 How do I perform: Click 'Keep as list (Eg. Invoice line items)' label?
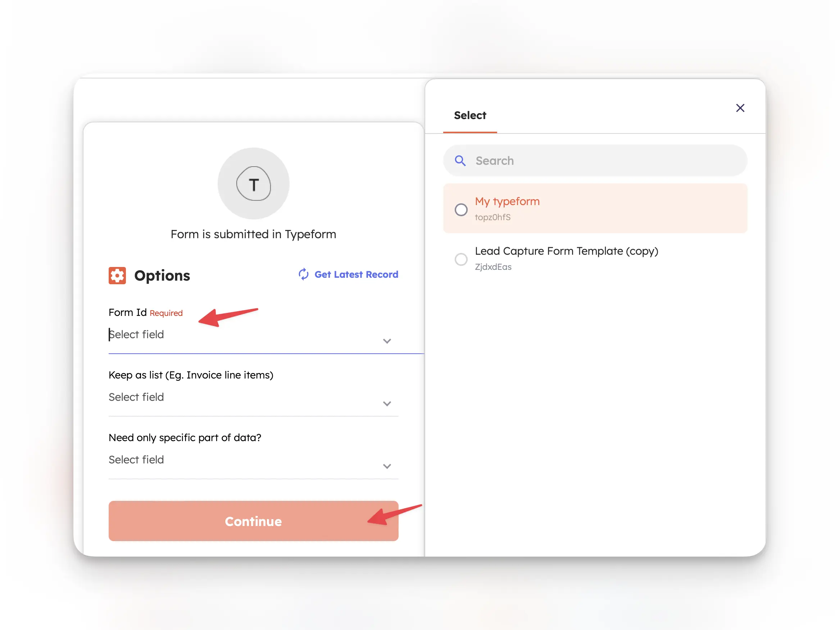pyautogui.click(x=191, y=375)
